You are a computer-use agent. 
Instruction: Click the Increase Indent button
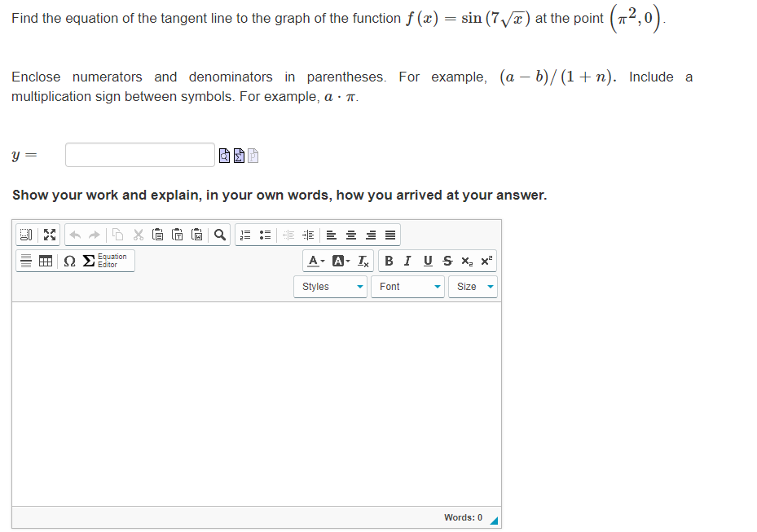tap(308, 235)
